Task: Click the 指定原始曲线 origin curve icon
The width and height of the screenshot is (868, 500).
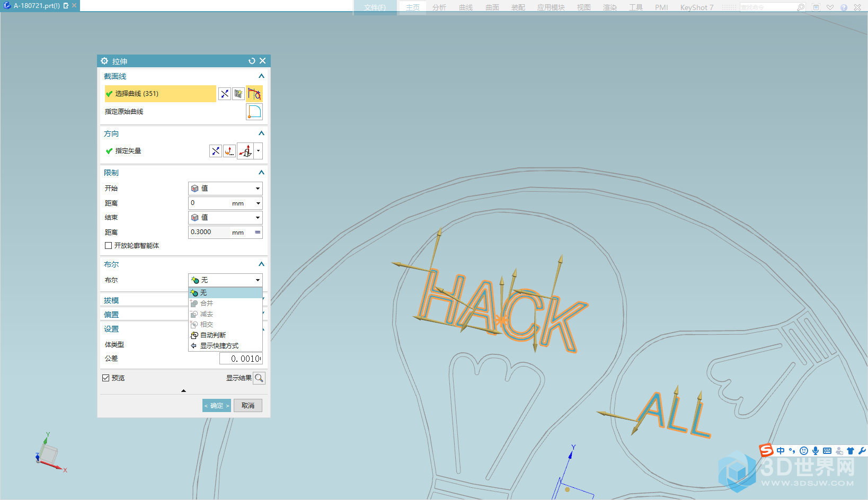Action: 254,112
